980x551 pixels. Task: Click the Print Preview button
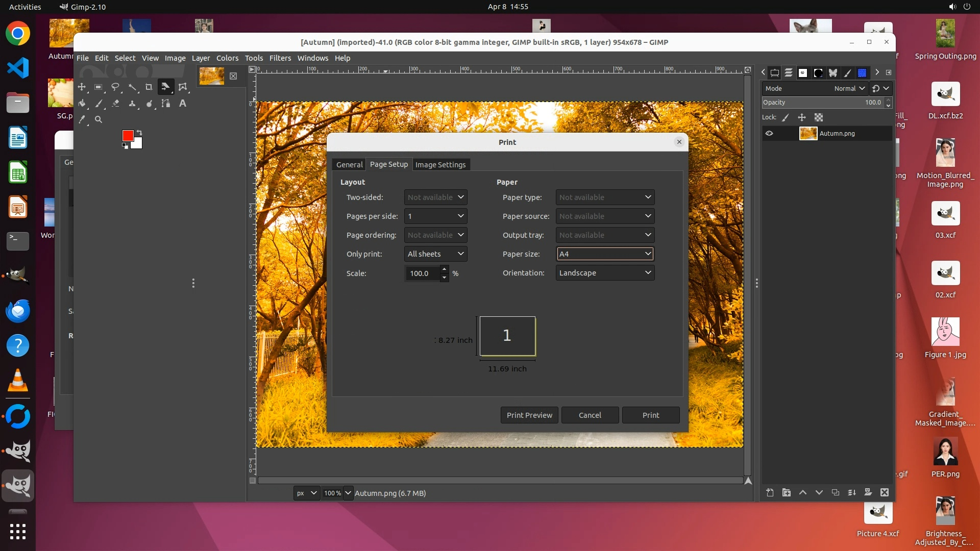[x=529, y=415]
